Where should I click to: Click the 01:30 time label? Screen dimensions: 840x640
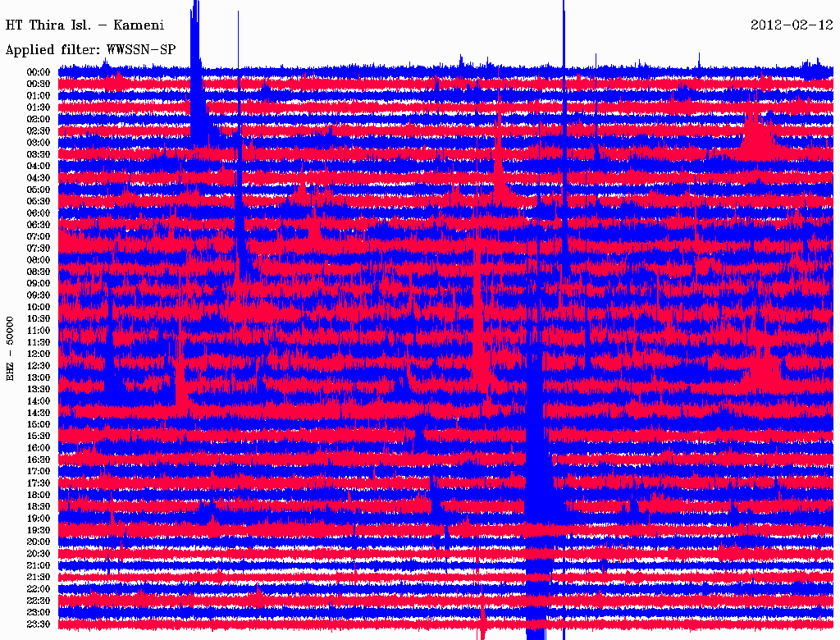[39, 107]
